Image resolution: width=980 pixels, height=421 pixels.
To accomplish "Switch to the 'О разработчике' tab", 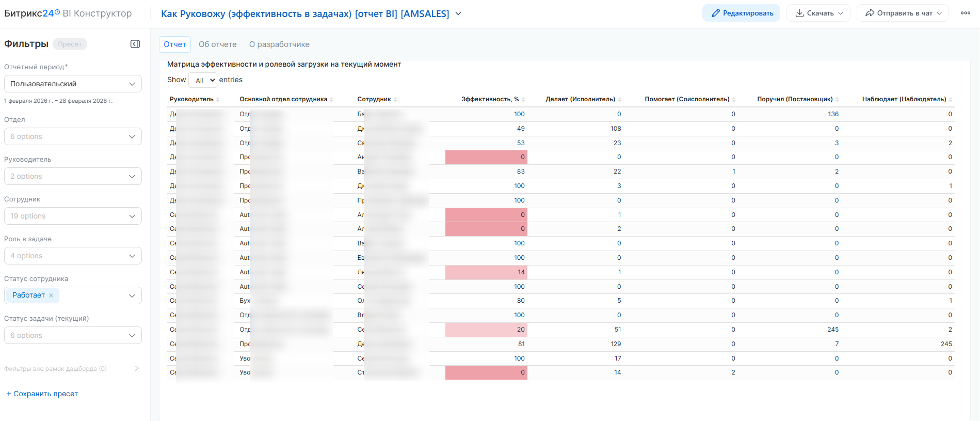I will pyautogui.click(x=279, y=44).
